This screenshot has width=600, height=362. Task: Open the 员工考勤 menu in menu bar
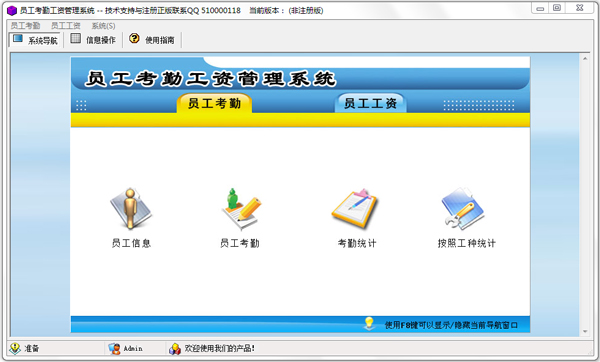pos(25,26)
